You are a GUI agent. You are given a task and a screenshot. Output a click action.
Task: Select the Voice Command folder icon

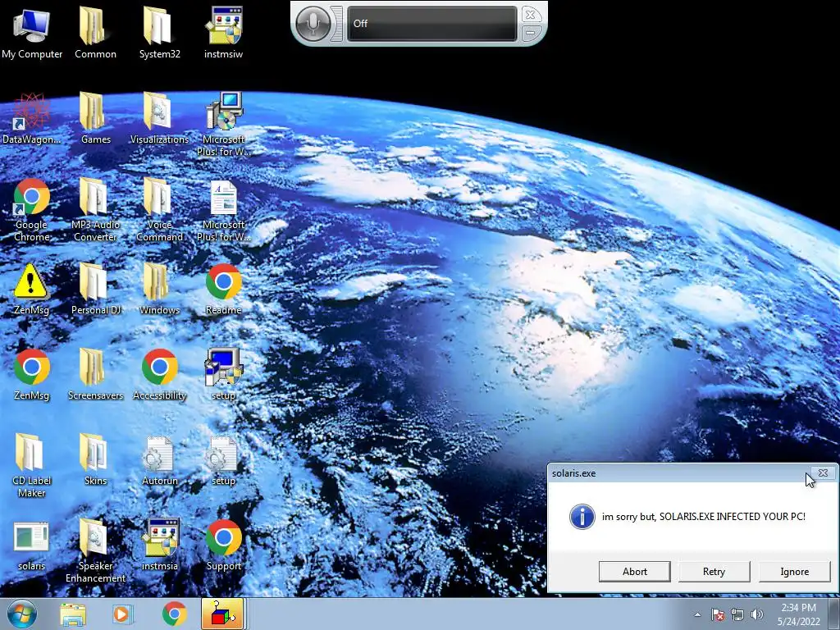[160, 209]
